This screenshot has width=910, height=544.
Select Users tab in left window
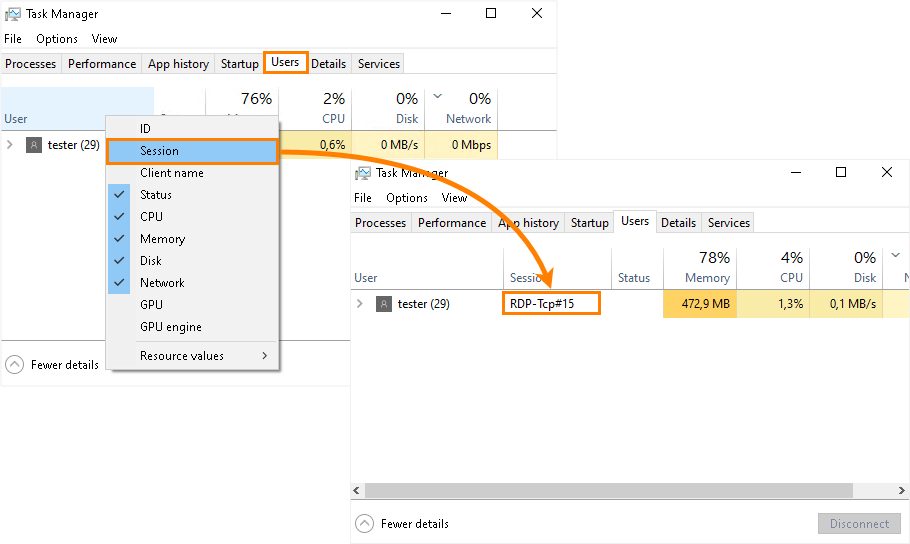285,62
